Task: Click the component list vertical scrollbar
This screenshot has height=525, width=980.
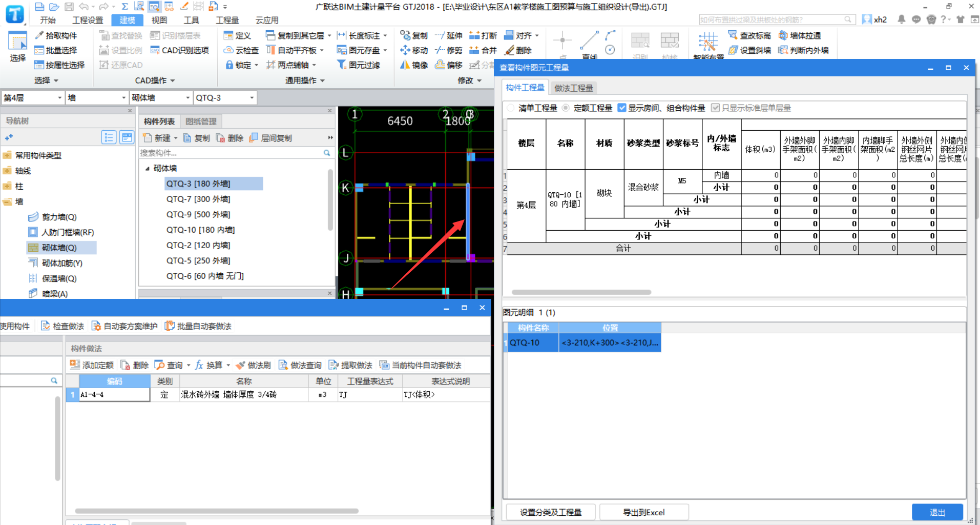Action: tap(330, 200)
